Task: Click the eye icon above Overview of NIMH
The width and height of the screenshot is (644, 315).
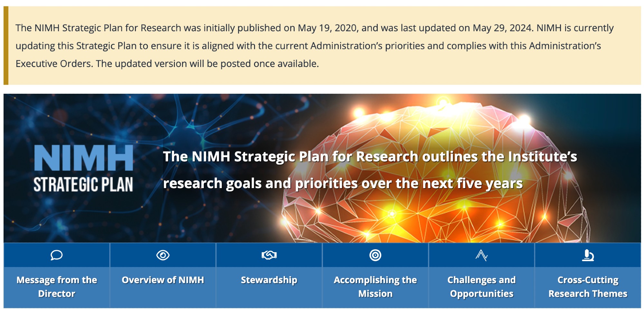Action: (163, 255)
